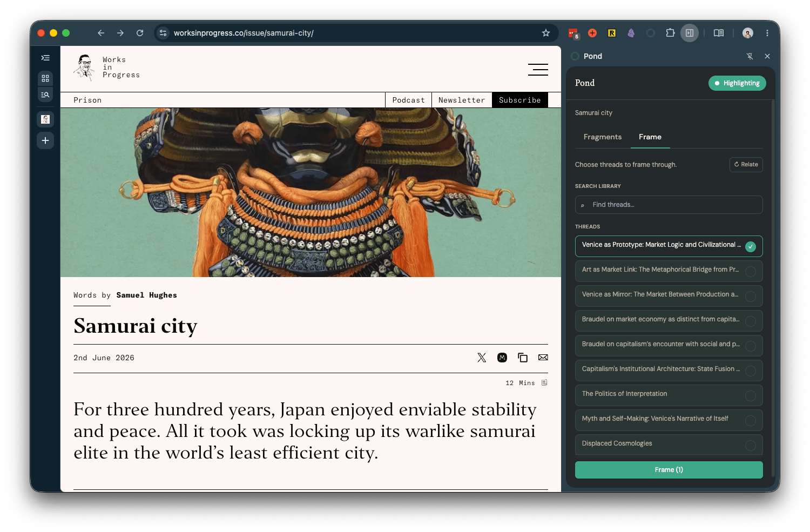Open the Newsletter page
The width and height of the screenshot is (810, 532).
pyautogui.click(x=462, y=100)
